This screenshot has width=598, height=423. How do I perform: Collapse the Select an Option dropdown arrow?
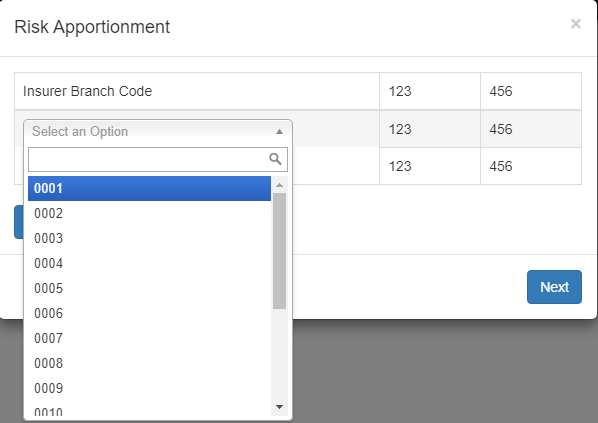tap(279, 132)
